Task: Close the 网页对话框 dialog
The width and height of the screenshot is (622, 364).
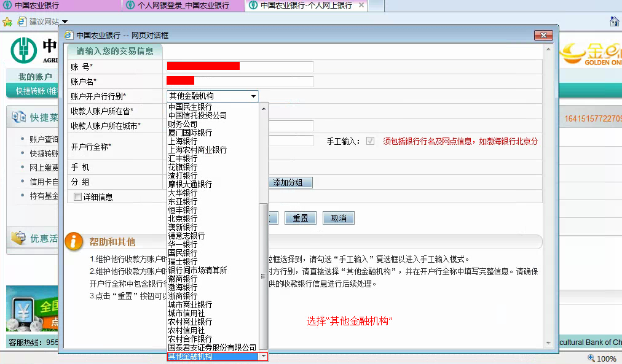Action: click(x=543, y=35)
